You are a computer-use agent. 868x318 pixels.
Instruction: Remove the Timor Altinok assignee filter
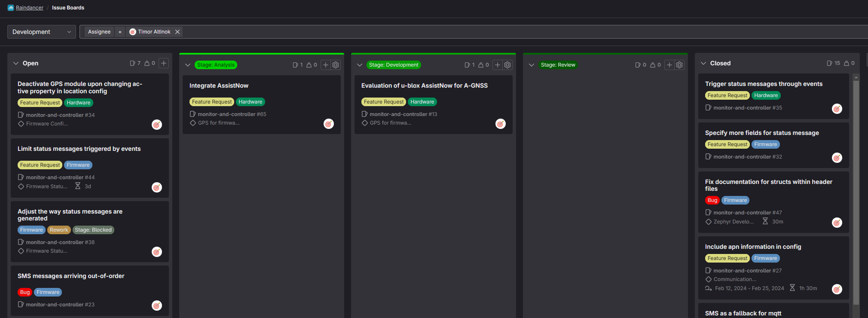tap(177, 32)
